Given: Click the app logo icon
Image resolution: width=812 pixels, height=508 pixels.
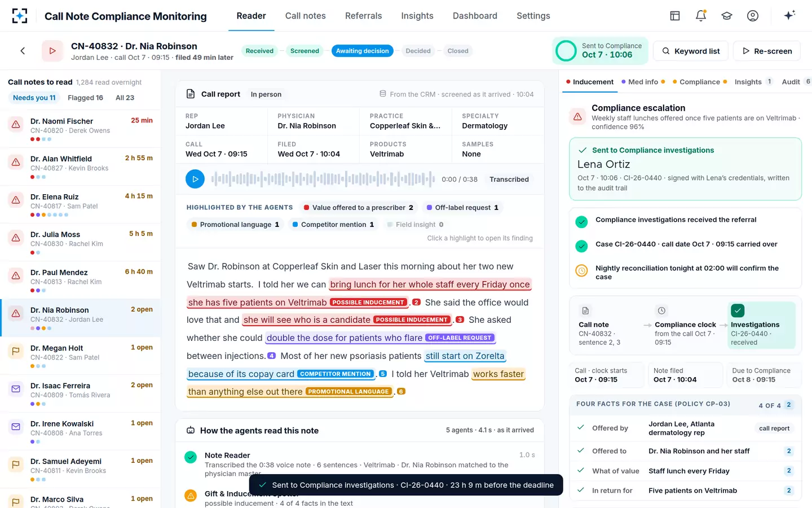Looking at the screenshot, I should (x=20, y=16).
